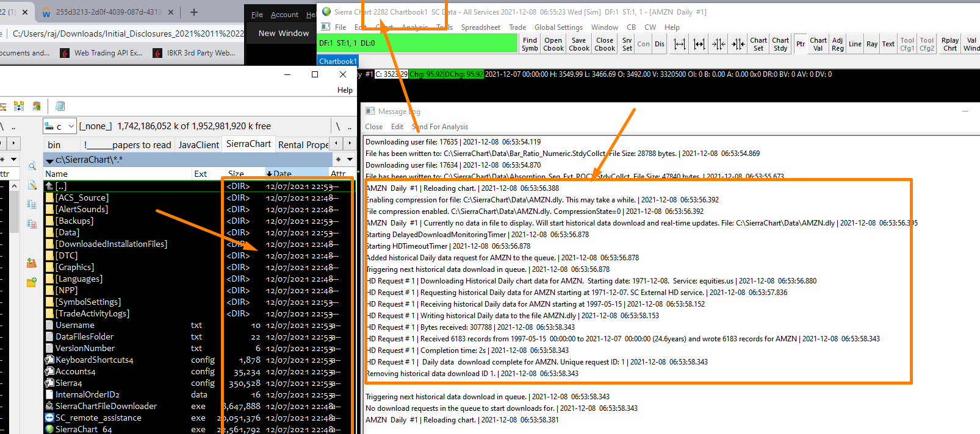Screen dimensions: 980x434
Task: Click the thin outward-arrows bar spacing icon
Action: 680,44
